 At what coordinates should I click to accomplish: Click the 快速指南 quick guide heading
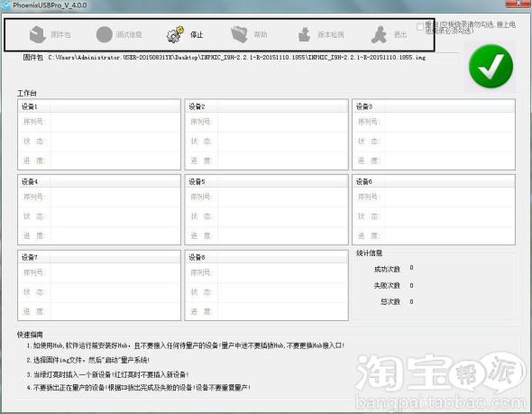point(30,335)
